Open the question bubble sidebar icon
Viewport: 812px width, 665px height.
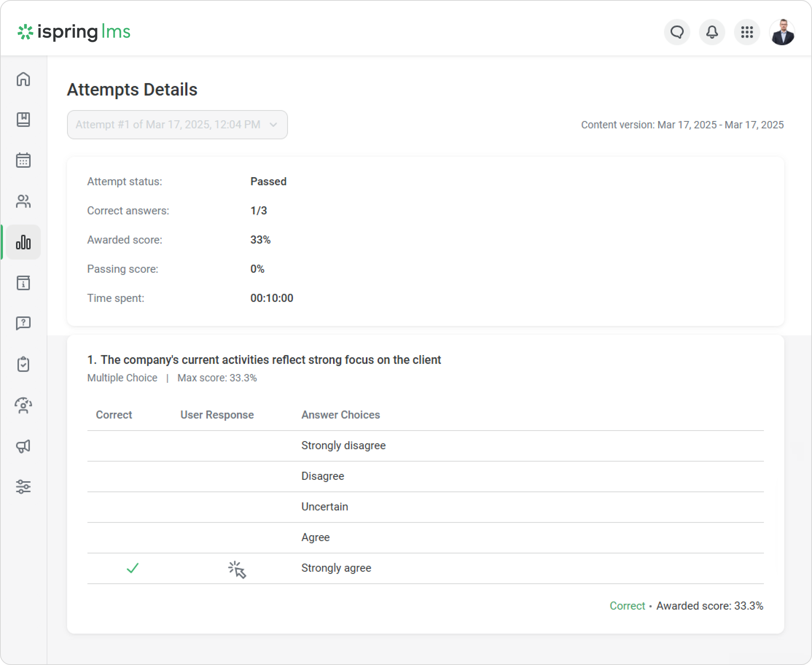23,323
